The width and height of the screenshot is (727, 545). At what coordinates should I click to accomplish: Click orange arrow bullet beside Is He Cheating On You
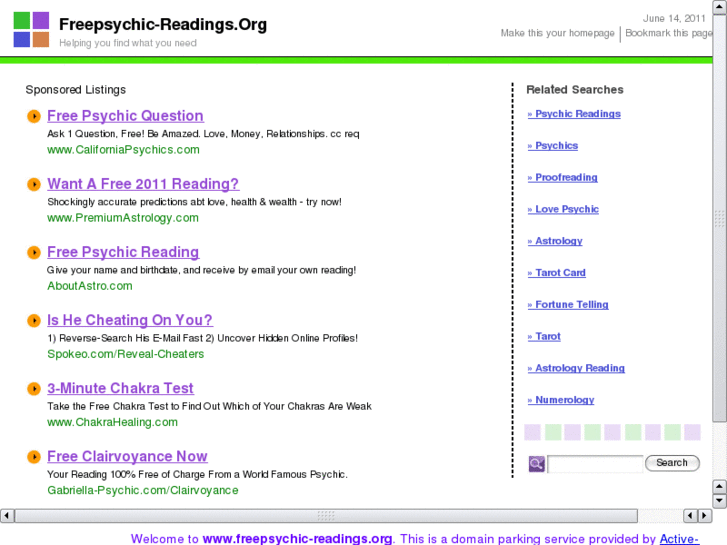[34, 321]
